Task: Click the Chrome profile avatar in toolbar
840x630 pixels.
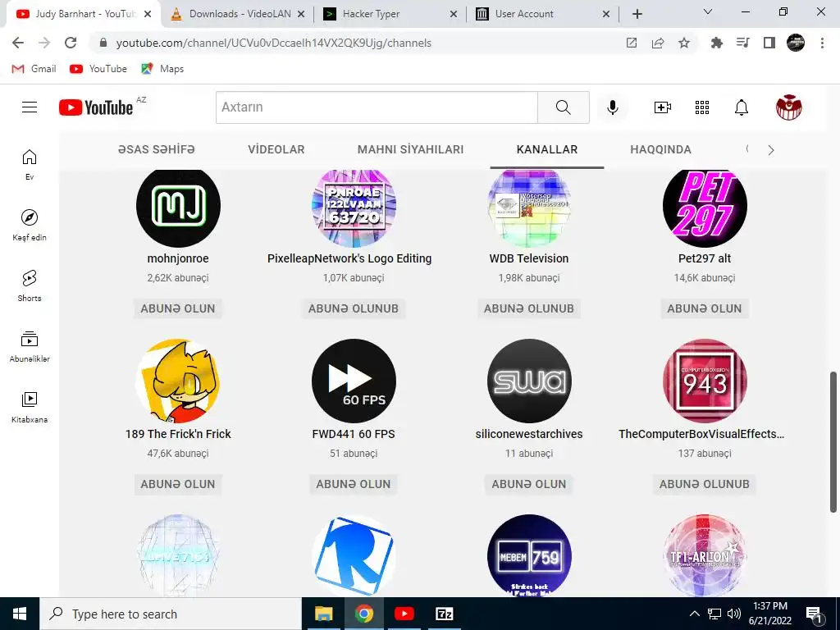Action: coord(796,43)
